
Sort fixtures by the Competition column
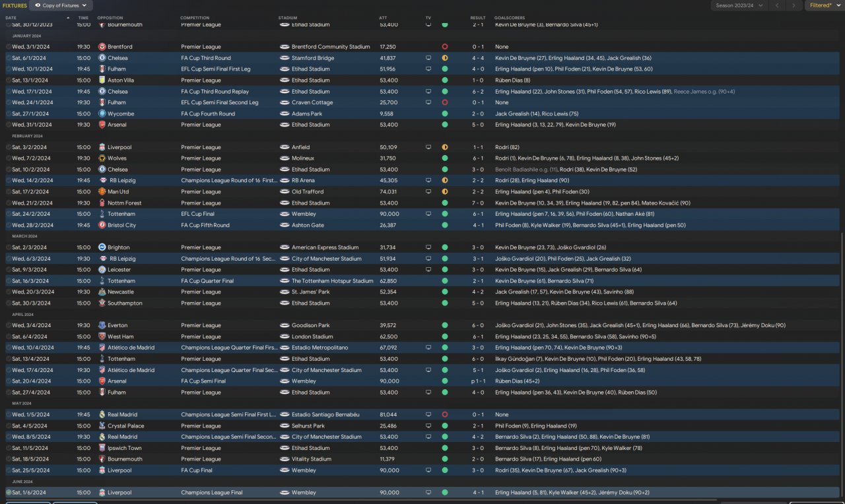pyautogui.click(x=195, y=18)
